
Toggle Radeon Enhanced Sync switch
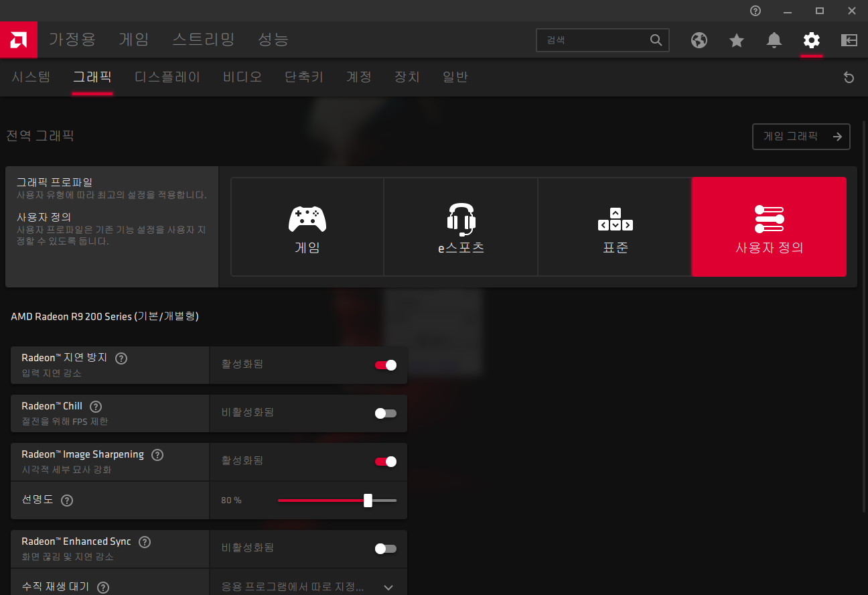386,549
